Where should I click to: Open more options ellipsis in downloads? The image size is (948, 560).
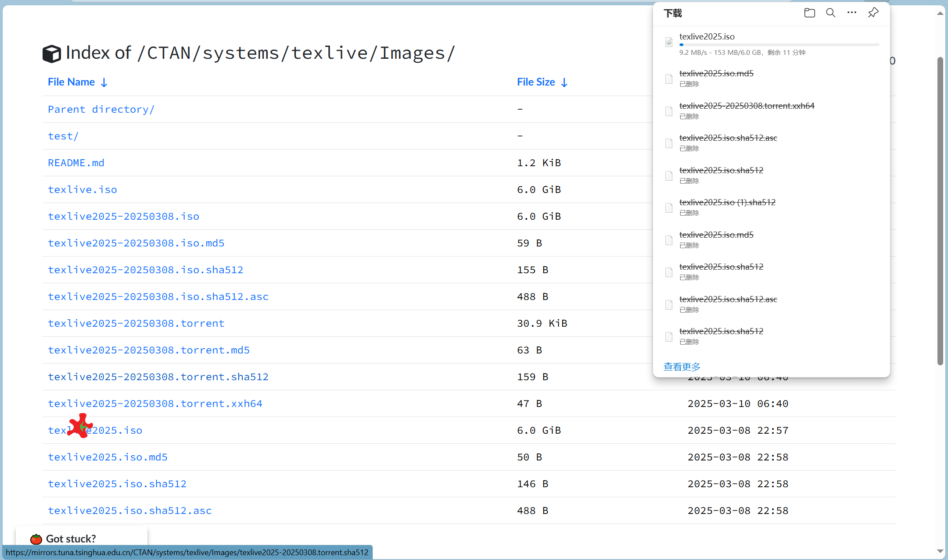pos(851,13)
